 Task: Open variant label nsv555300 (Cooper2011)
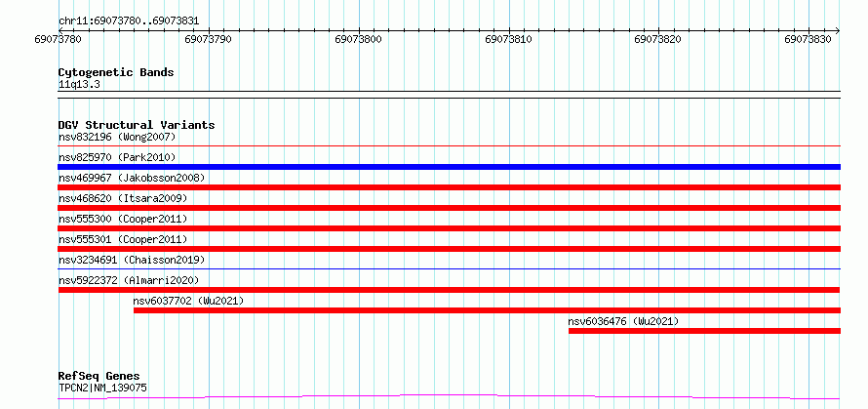pos(123,219)
